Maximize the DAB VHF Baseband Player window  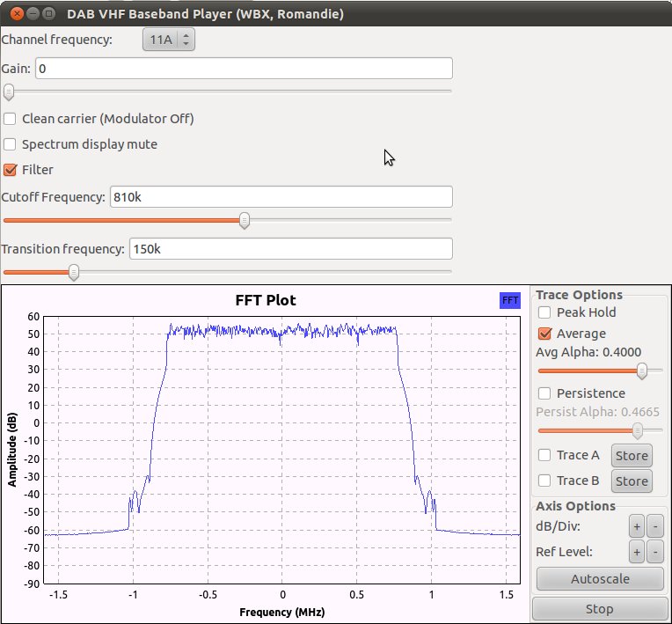(49, 14)
